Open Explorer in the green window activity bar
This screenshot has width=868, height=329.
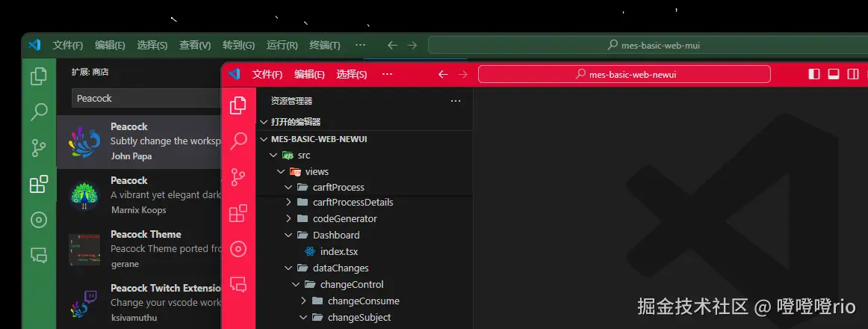38,76
